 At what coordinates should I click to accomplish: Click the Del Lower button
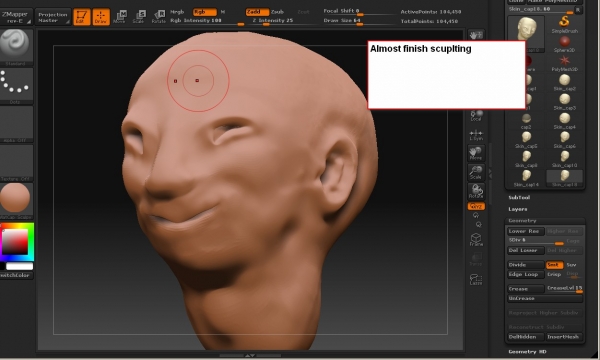[525, 250]
